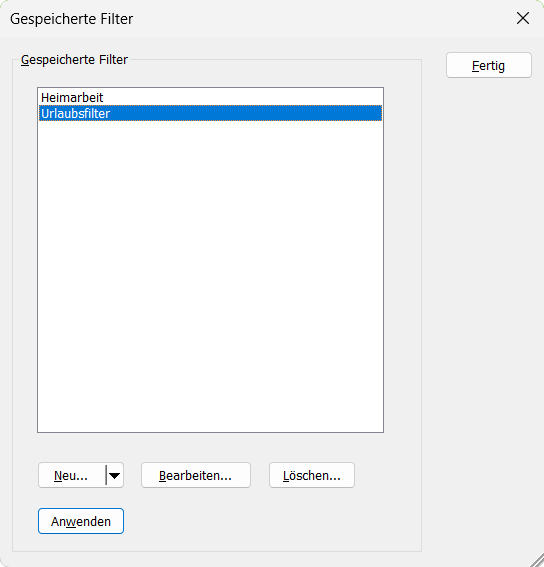The image size is (544, 567).
Task: Select the Urlaubsfilter list entry
Action: (x=210, y=113)
